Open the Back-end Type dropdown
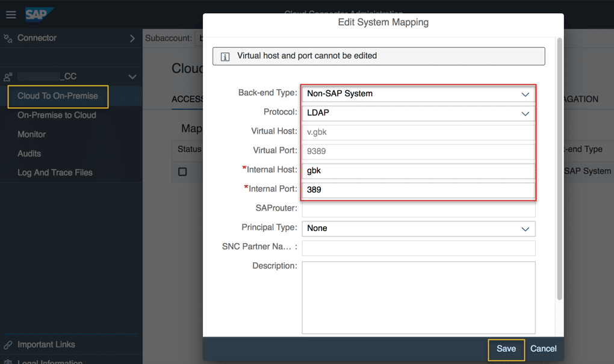This screenshot has height=364, width=614. coord(525,94)
